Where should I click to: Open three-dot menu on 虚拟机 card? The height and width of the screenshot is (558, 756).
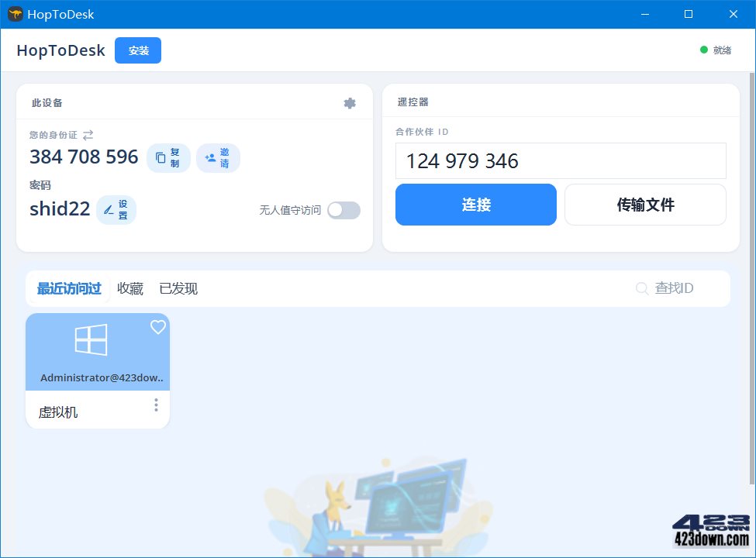click(156, 405)
